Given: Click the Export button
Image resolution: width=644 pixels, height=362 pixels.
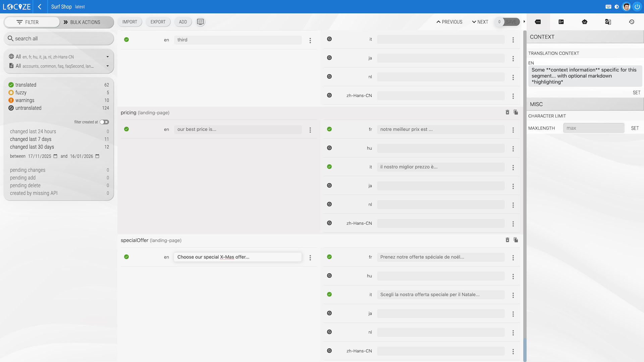Looking at the screenshot, I should pos(158,22).
